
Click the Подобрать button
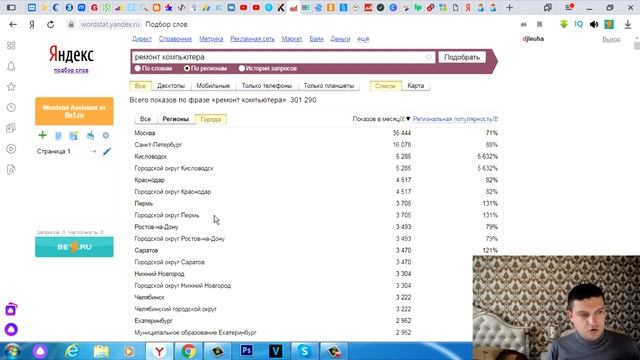[462, 57]
